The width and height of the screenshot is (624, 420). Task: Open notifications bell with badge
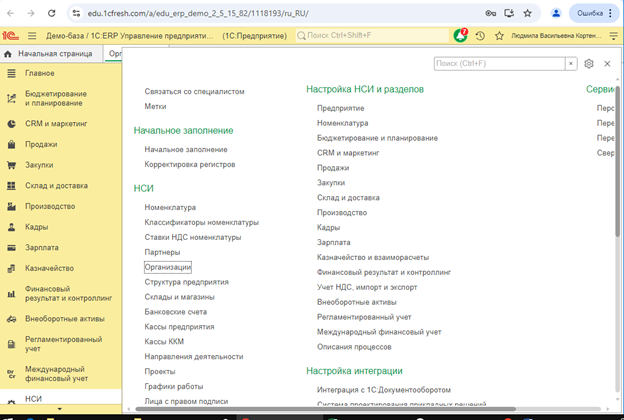tap(461, 35)
